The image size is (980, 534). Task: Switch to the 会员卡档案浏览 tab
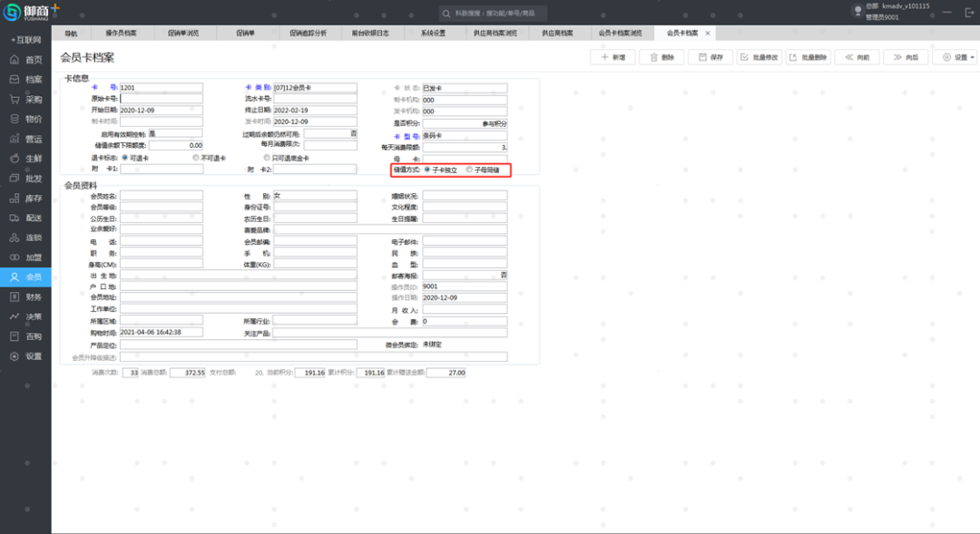pyautogui.click(x=621, y=34)
